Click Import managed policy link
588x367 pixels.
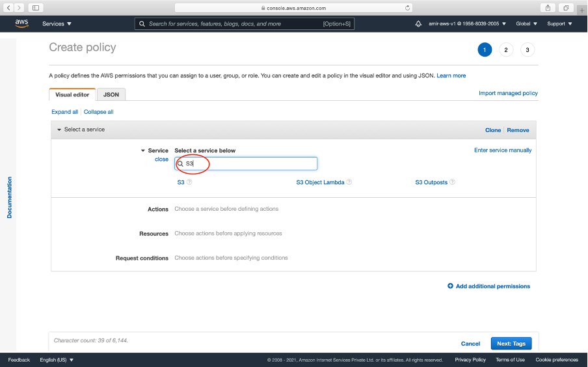[x=508, y=93]
